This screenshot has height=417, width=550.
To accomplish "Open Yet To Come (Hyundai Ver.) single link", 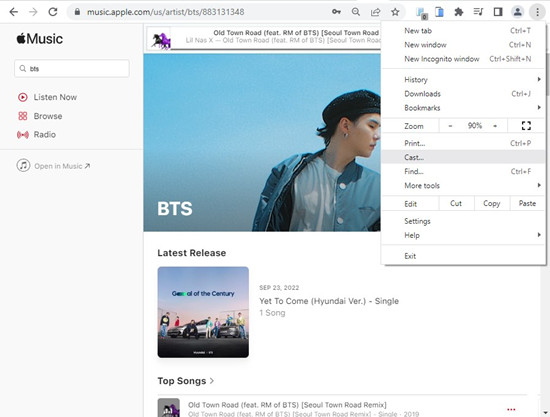I will click(329, 301).
